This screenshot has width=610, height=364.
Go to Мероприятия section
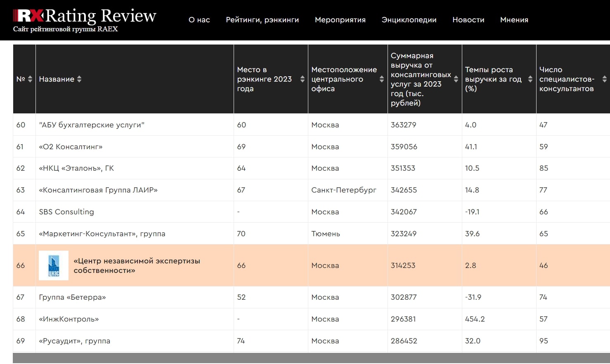click(340, 20)
